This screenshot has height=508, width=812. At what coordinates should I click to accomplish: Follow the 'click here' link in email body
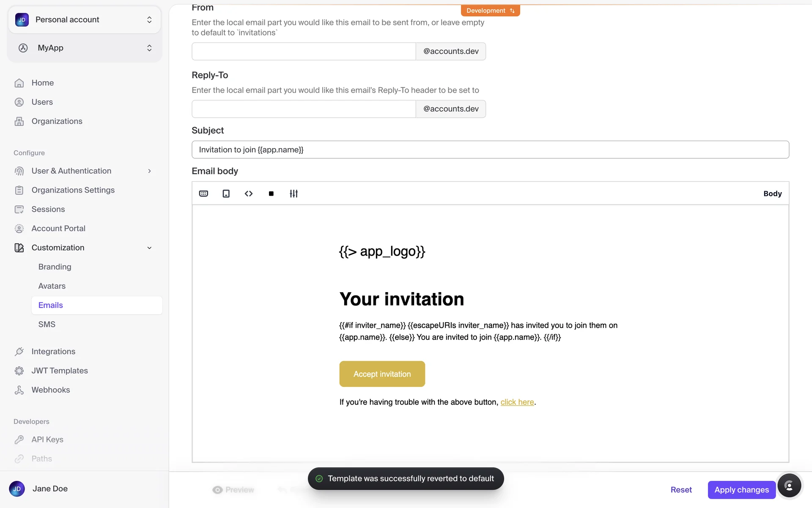517,402
